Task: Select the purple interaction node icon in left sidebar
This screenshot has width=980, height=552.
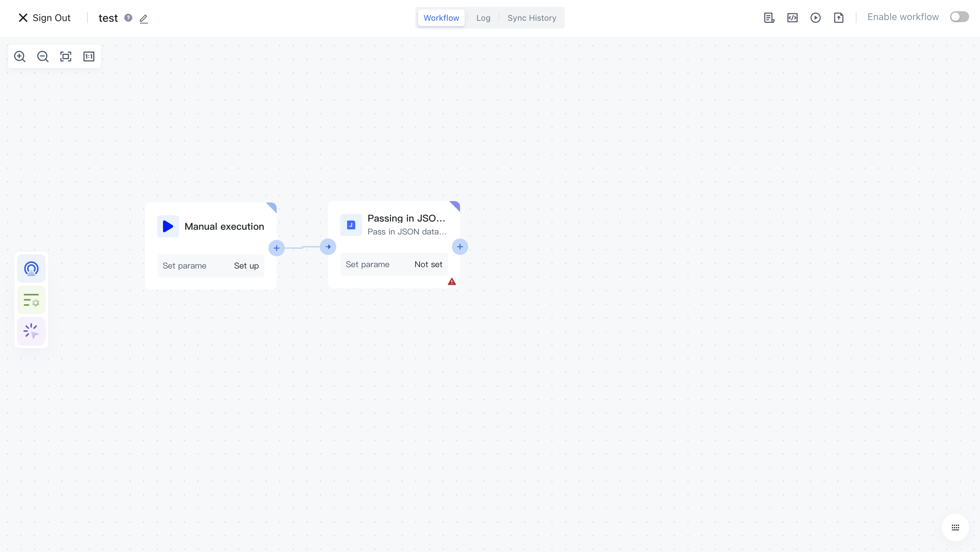Action: tap(31, 331)
